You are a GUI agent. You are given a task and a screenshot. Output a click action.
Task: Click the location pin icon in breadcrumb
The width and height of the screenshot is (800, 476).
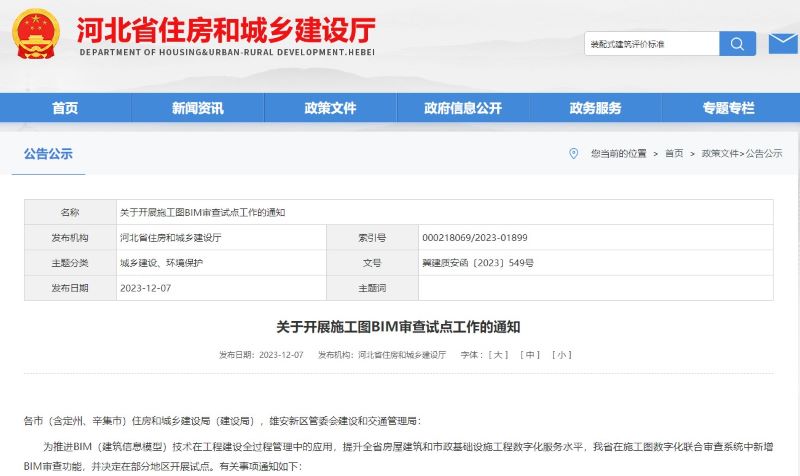click(573, 153)
